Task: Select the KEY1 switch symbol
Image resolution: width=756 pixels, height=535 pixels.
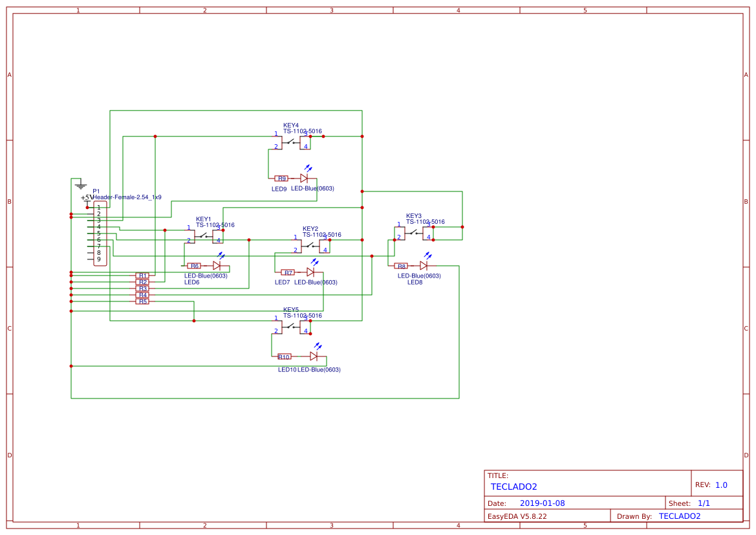Action: [x=205, y=236]
